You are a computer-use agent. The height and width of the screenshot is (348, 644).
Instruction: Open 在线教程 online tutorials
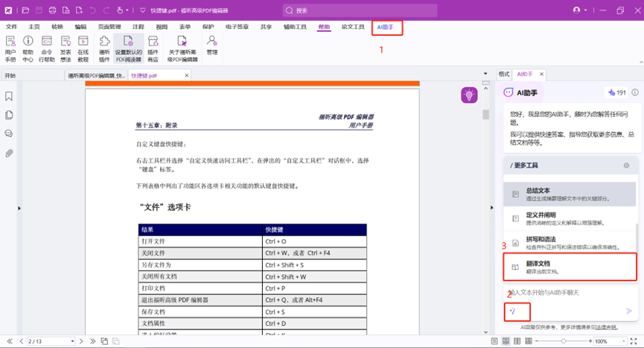click(83, 48)
